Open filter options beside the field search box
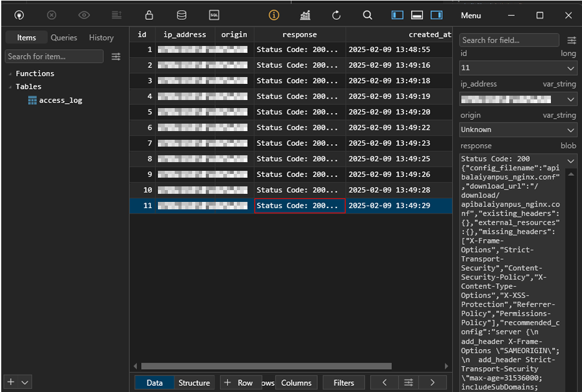Viewport: 582px width, 392px height. pyautogui.click(x=572, y=40)
